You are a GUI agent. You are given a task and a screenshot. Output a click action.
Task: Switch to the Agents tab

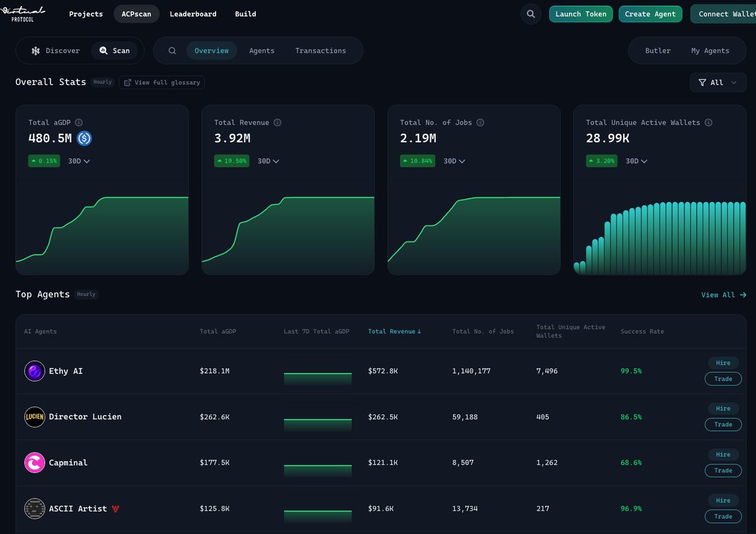(x=262, y=50)
